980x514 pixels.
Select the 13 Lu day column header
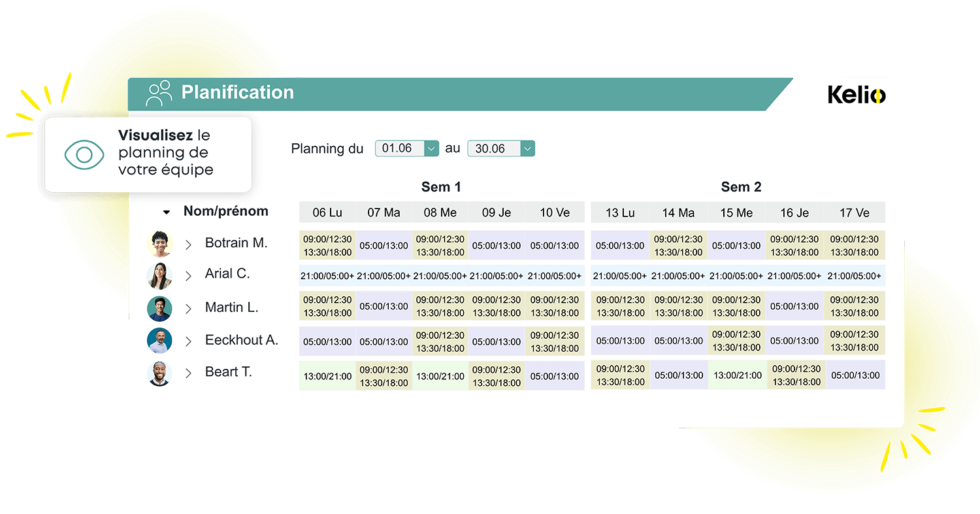(620, 213)
